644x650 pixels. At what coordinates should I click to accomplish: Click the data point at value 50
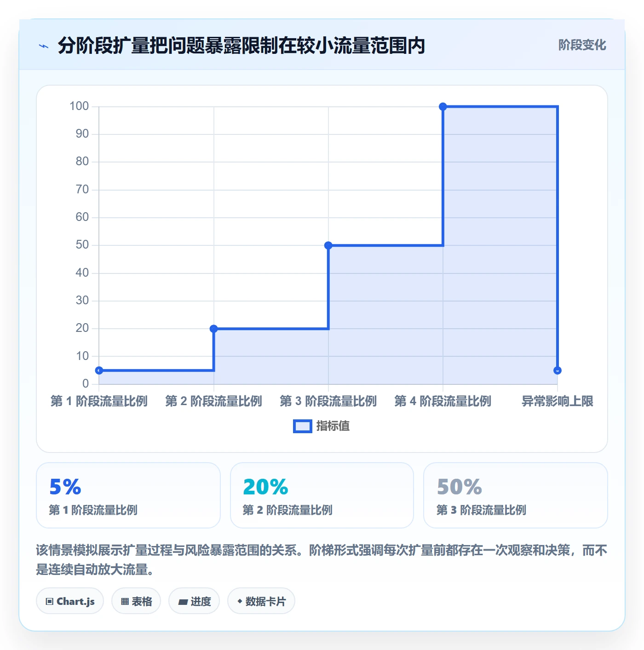[x=328, y=245]
